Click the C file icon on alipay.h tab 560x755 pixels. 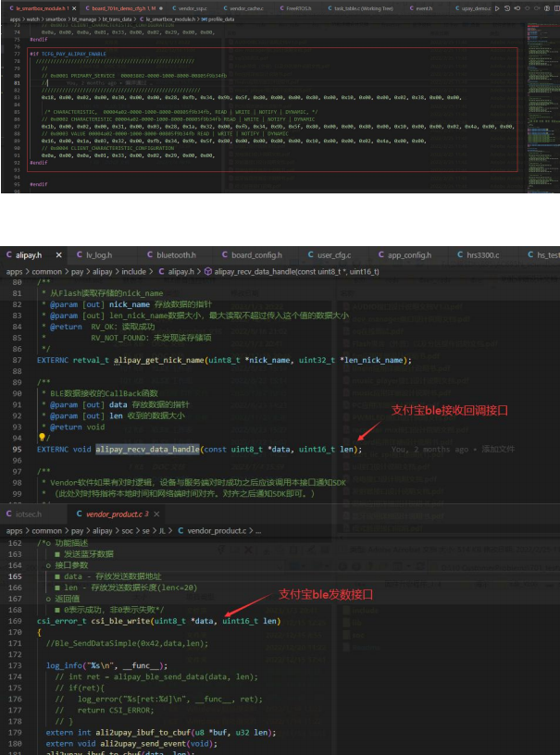(x=9, y=255)
